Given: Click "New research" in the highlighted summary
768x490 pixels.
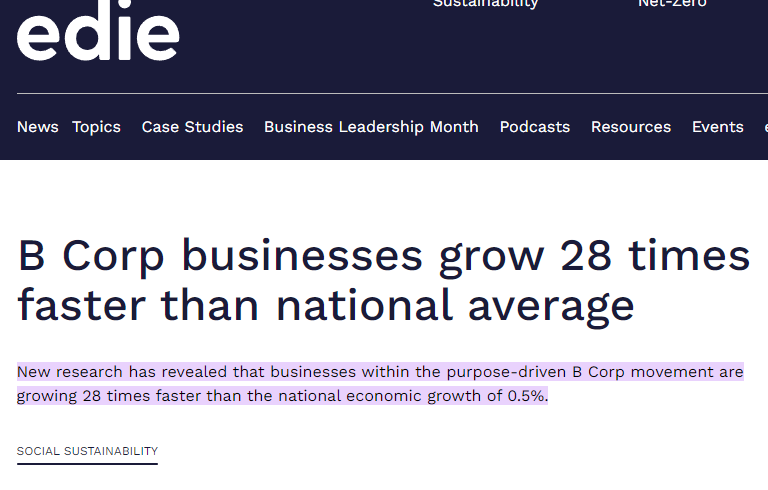Looking at the screenshot, I should (64, 373).
